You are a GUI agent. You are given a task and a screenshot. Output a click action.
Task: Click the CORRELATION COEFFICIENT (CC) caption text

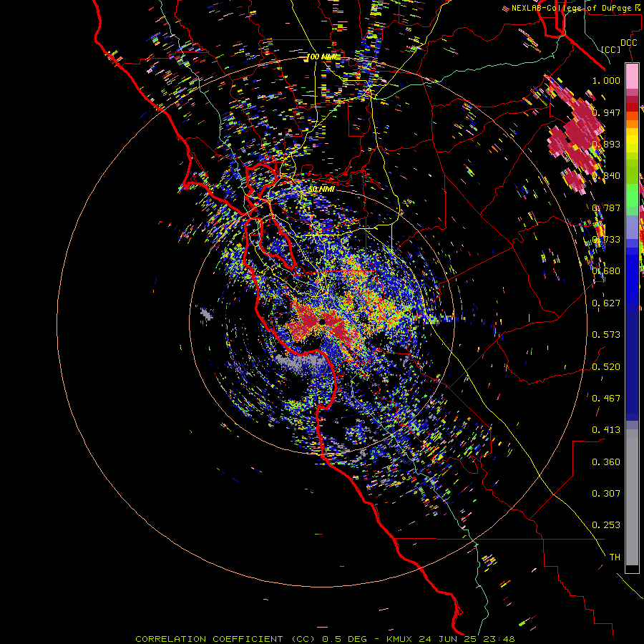pyautogui.click(x=225, y=639)
